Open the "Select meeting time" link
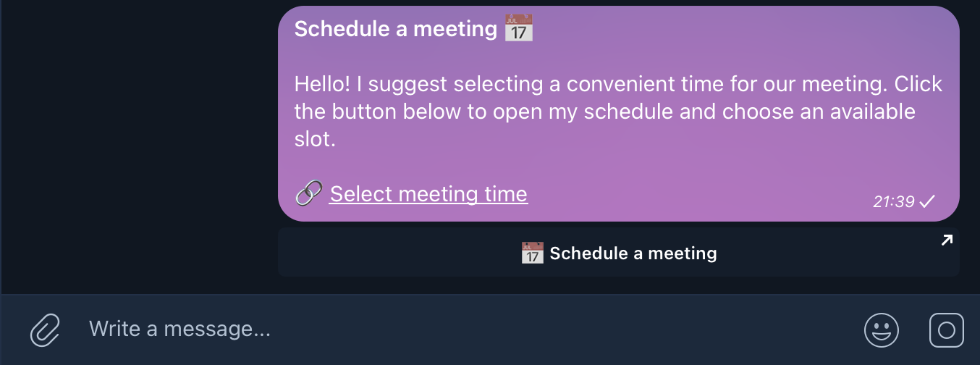980x365 pixels. click(x=428, y=194)
